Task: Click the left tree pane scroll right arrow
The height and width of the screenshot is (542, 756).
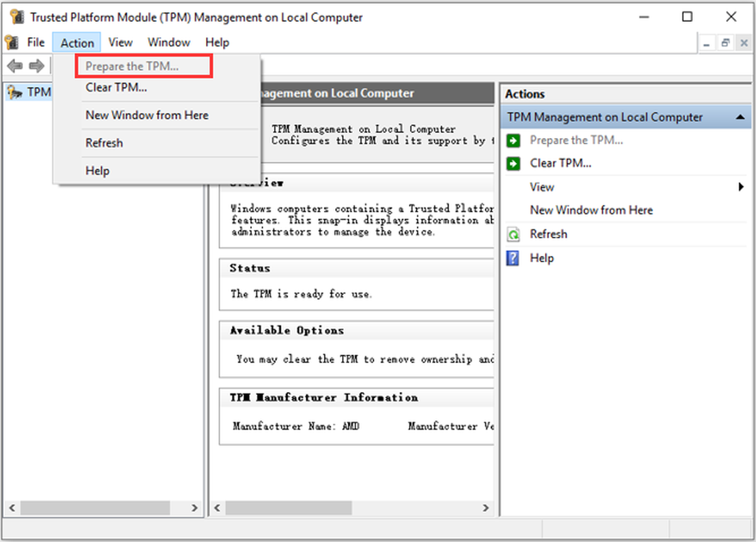Action: (x=195, y=508)
